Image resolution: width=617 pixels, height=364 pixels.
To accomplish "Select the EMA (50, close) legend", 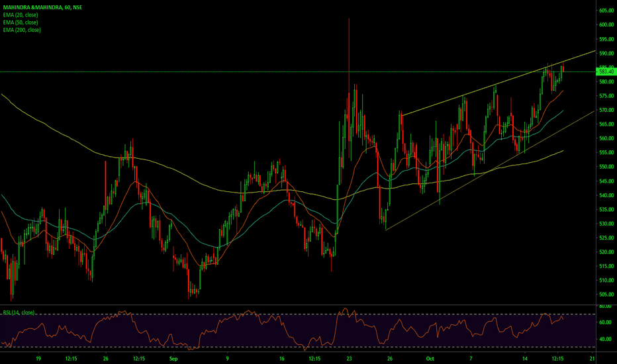I will (x=21, y=23).
